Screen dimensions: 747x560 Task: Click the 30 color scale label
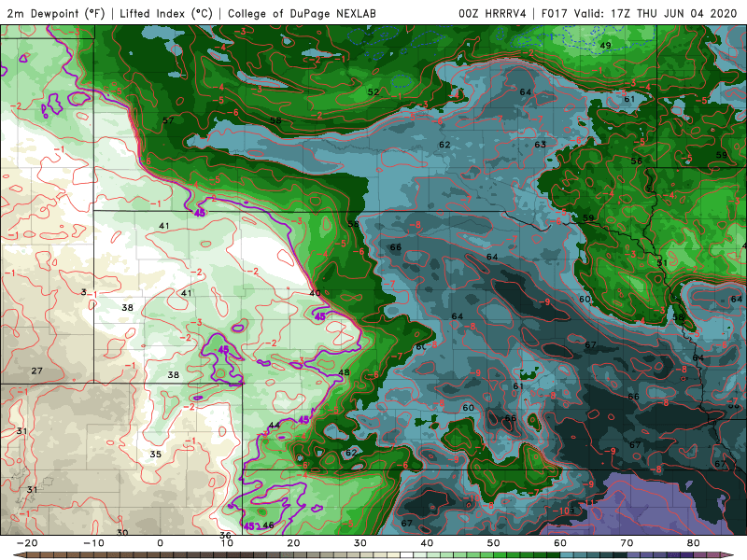[360, 543]
